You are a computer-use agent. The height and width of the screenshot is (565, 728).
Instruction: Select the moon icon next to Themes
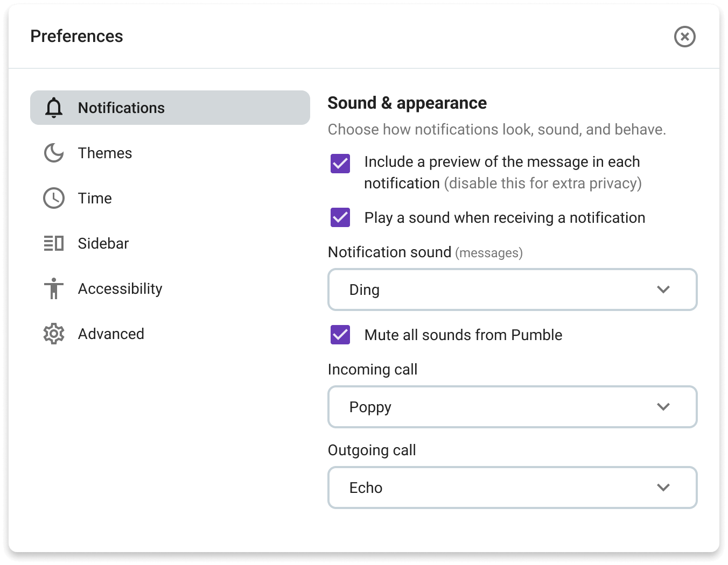tap(53, 153)
